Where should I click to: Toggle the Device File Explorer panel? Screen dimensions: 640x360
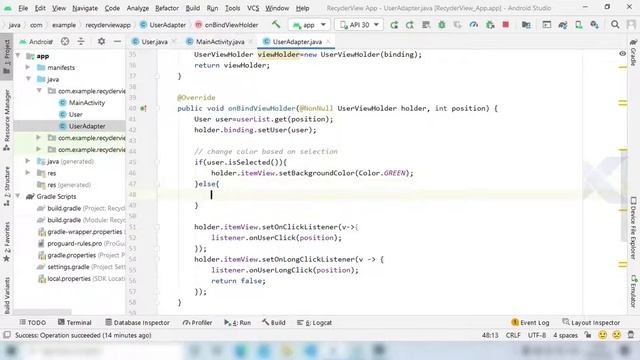[x=633, y=228]
